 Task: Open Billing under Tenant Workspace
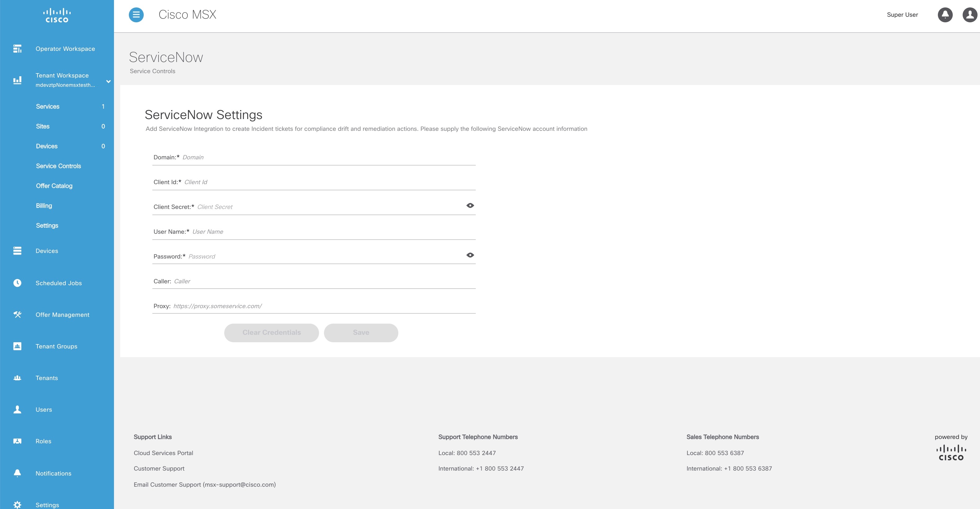click(44, 206)
